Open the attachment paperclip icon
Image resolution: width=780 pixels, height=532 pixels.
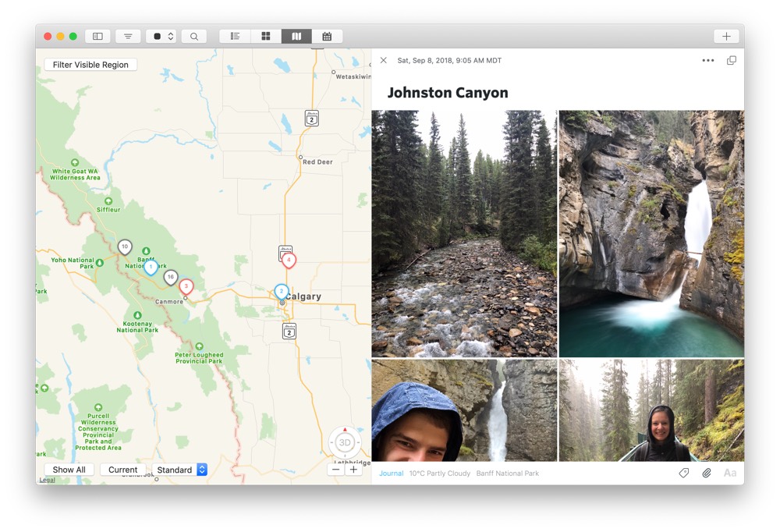707,473
